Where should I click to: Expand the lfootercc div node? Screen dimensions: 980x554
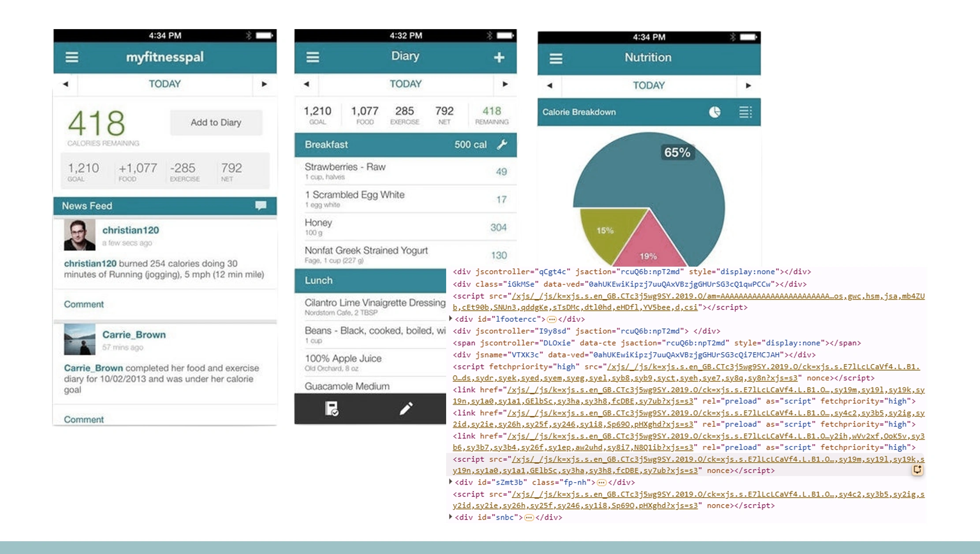(x=450, y=319)
